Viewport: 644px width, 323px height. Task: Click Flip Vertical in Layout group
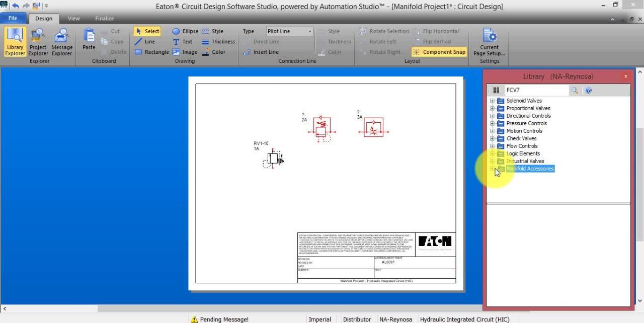pos(432,42)
